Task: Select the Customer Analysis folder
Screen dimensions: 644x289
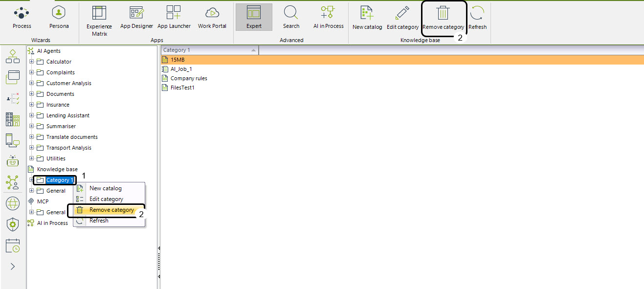Action: click(x=68, y=83)
